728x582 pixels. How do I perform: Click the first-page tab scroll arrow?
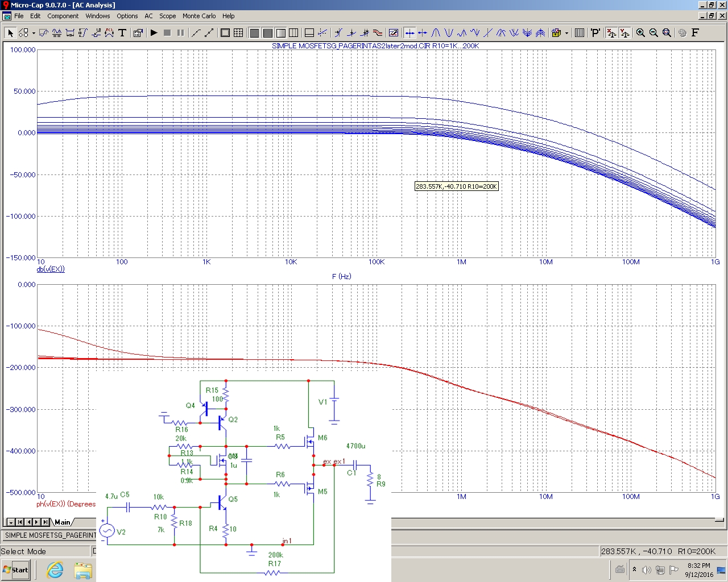20,522
